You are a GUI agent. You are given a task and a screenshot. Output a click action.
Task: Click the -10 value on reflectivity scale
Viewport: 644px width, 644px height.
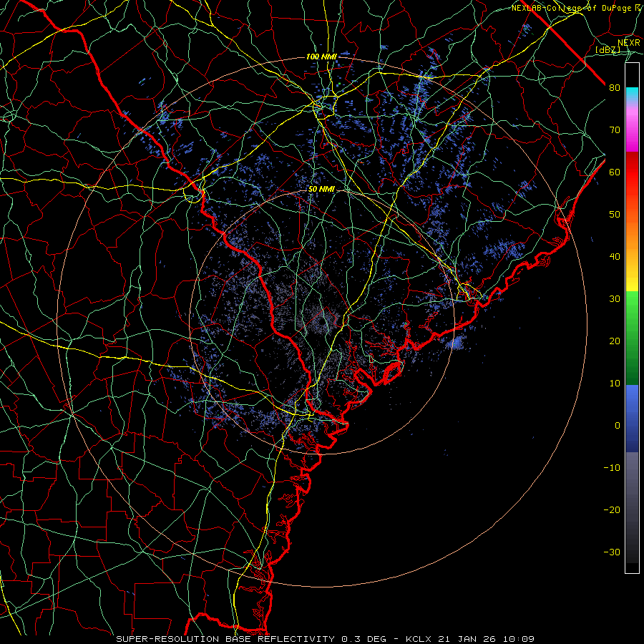coord(612,468)
